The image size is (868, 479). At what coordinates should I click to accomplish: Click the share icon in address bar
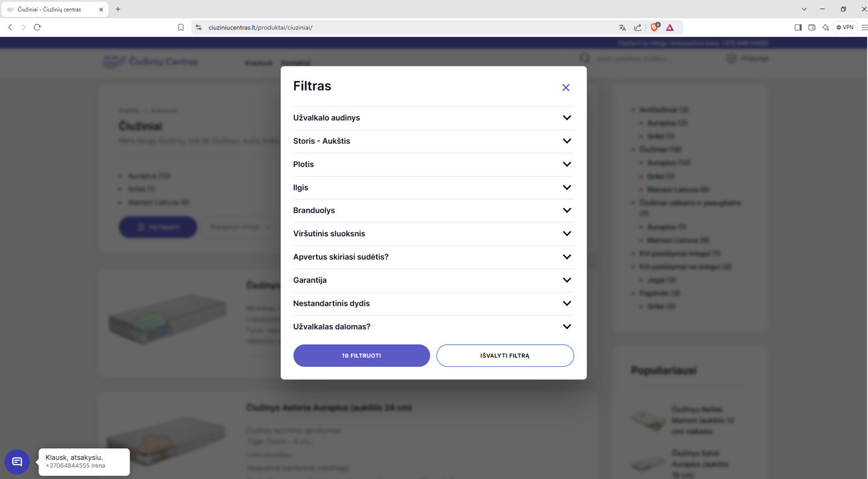638,27
